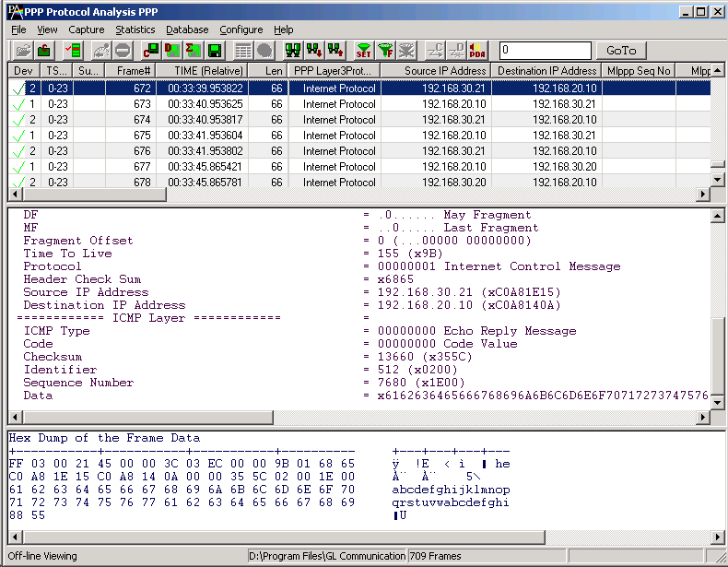728x567 pixels.
Task: Select frame 677 row
Action: pos(358,167)
